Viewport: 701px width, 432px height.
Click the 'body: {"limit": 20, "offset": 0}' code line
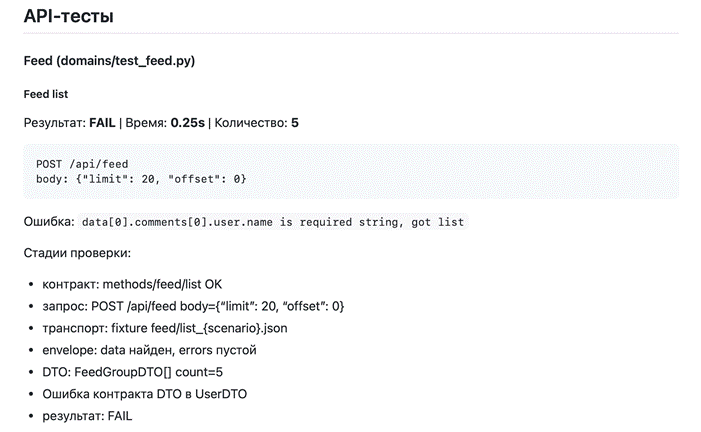141,179
